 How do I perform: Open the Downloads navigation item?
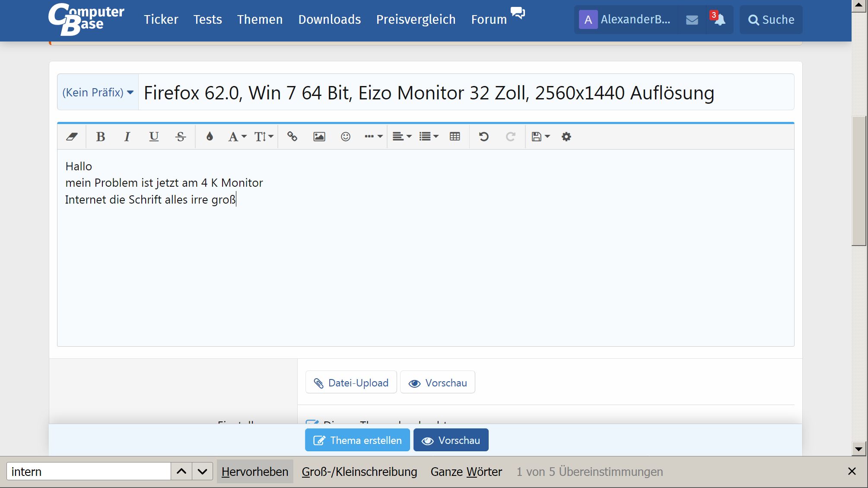coord(329,19)
